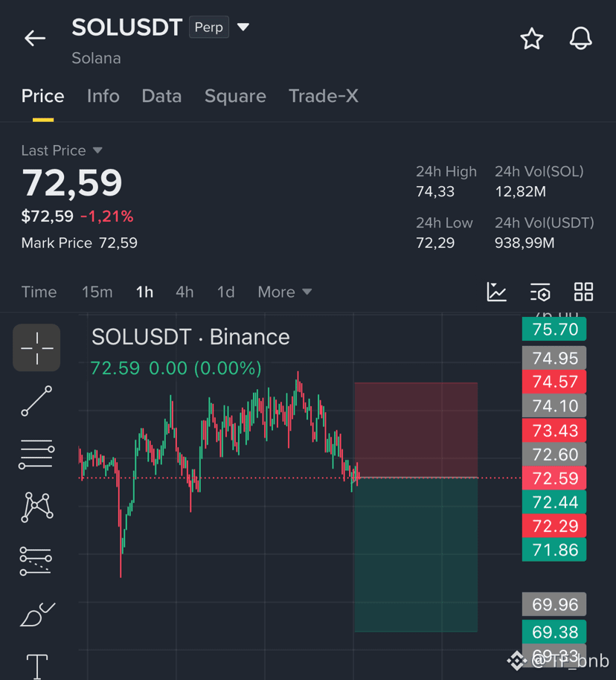616x680 pixels.
Task: Open the grid layout icon
Action: coord(583,292)
